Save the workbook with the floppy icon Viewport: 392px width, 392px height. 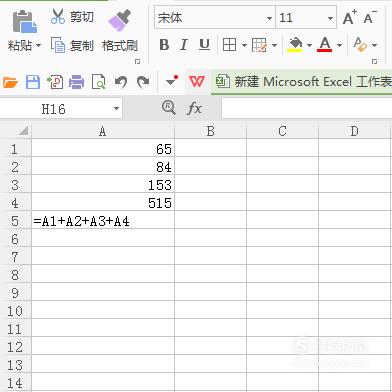(x=33, y=82)
